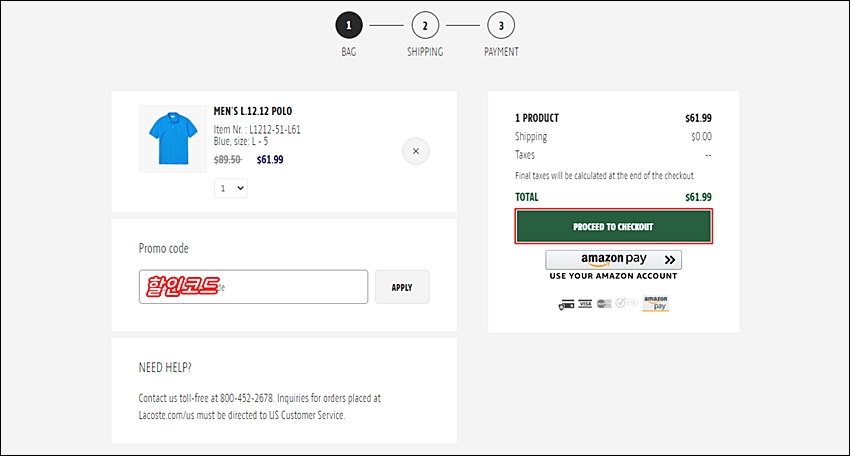Open the quantity dropdown showing 1

click(230, 188)
